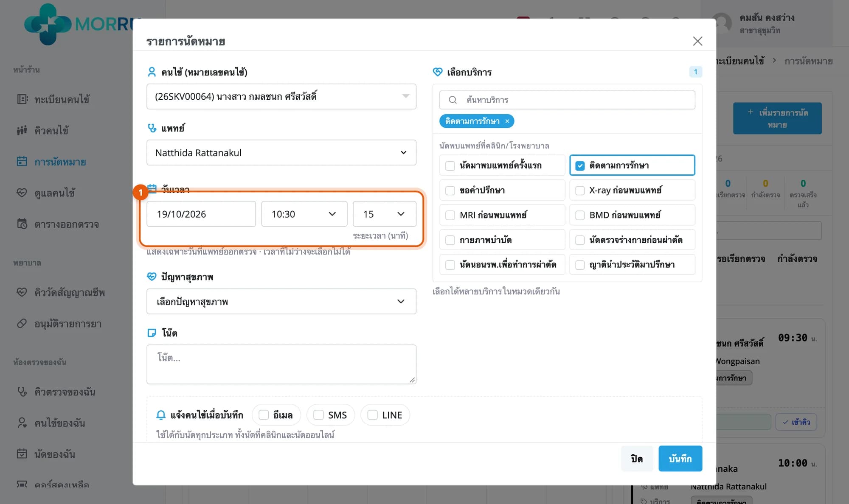The width and height of the screenshot is (849, 504).
Task: Click the heart icon beside เลือกบริการ
Action: 438,72
